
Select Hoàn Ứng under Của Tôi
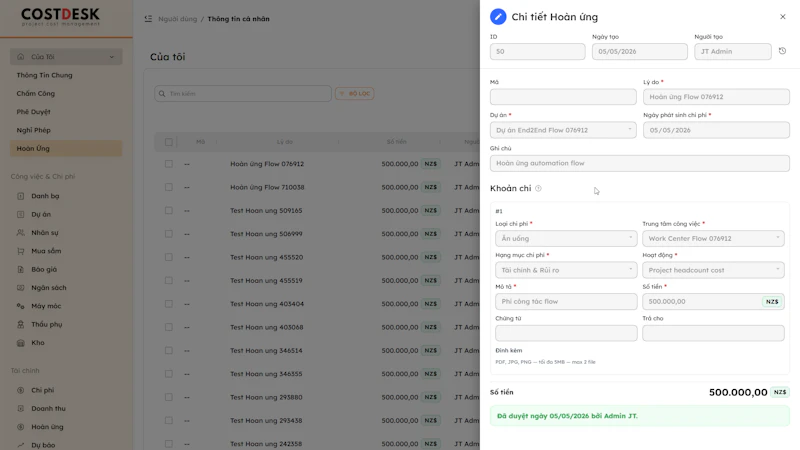[x=66, y=148]
